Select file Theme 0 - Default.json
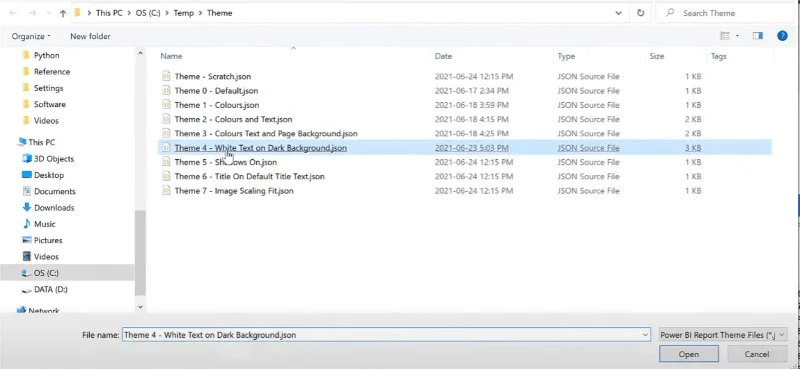The image size is (800, 369). pyautogui.click(x=216, y=91)
